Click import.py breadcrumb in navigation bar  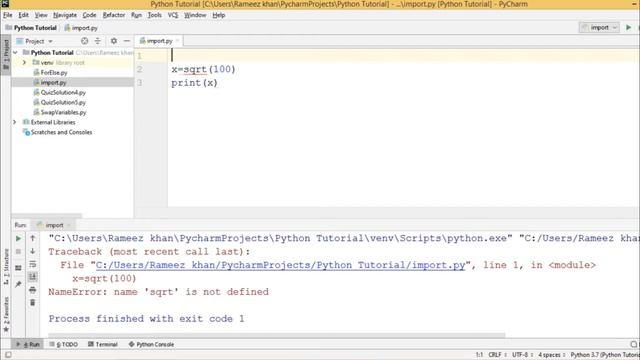pos(81,28)
